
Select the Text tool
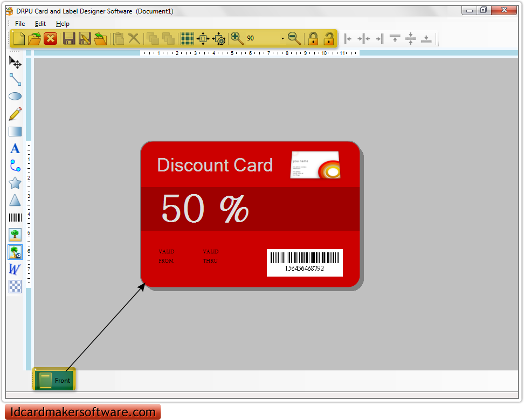[x=15, y=148]
